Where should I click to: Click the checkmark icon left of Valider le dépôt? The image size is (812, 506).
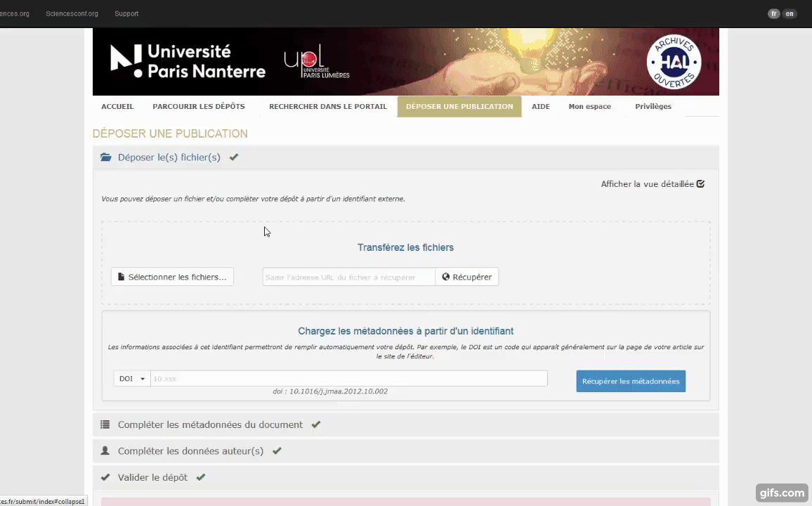pos(105,477)
